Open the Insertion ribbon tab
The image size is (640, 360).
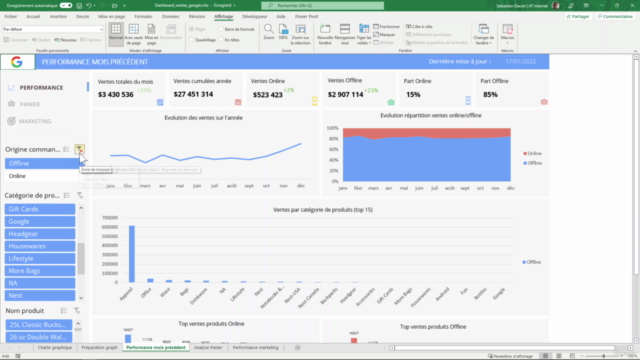click(x=58, y=17)
